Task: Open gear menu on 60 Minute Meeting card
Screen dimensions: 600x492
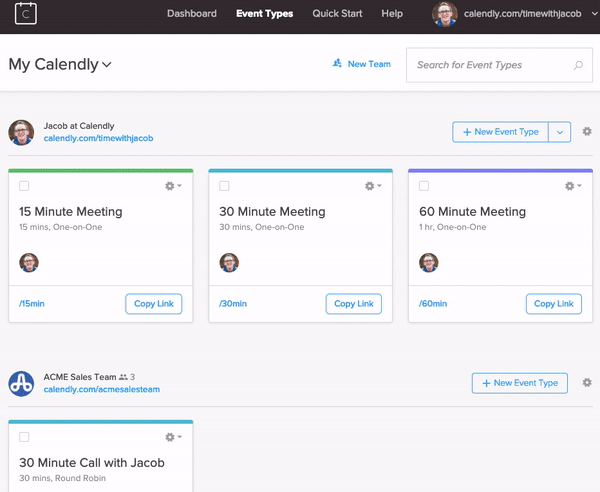Action: coord(573,186)
